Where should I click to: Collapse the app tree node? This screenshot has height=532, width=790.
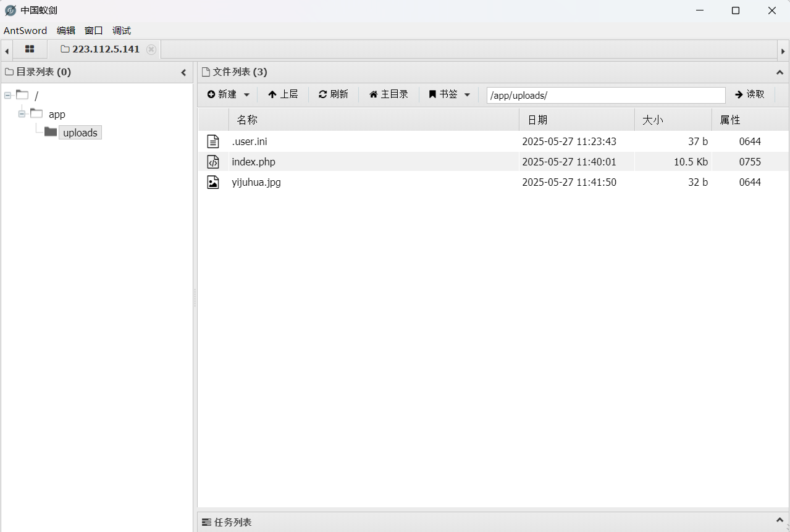[22, 114]
